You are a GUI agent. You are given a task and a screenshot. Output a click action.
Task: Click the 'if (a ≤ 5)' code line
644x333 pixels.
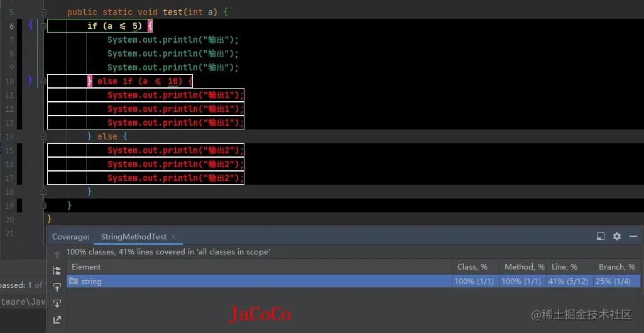tap(120, 26)
